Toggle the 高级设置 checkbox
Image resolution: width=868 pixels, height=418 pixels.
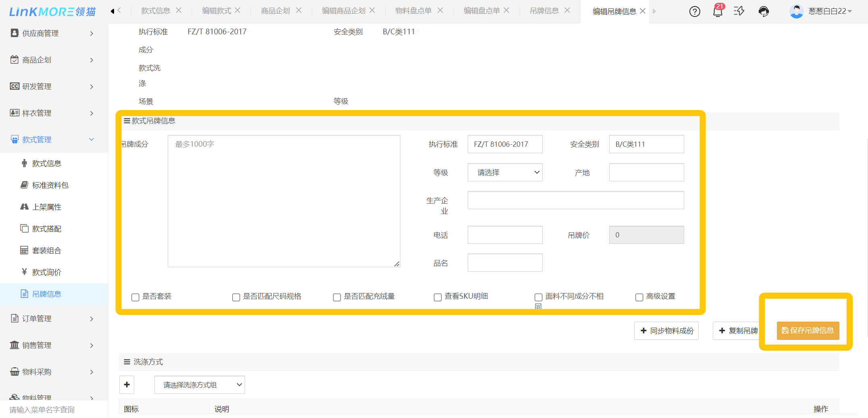(x=639, y=297)
